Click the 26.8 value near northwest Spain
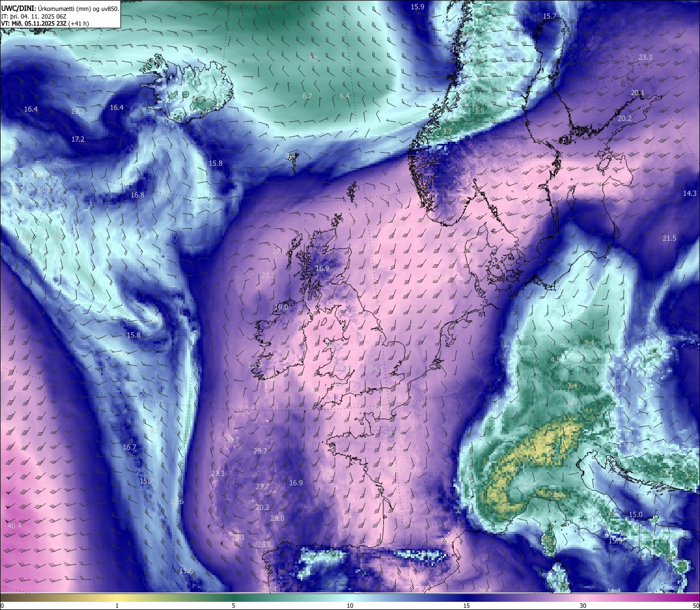700x610 pixels. [264, 544]
